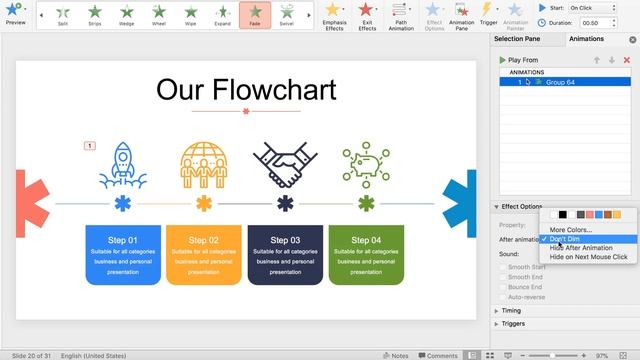Select the Strips entrance effect

coord(95,15)
